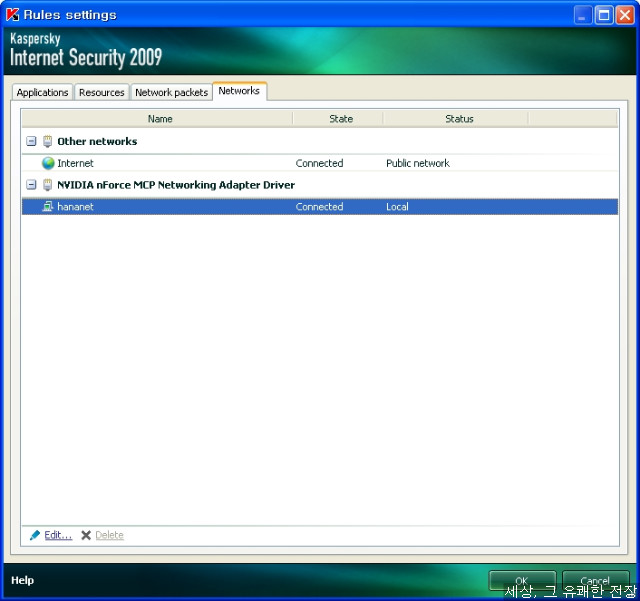Click the Connected state of hananet
Screen dimensions: 640x601
[x=319, y=207]
